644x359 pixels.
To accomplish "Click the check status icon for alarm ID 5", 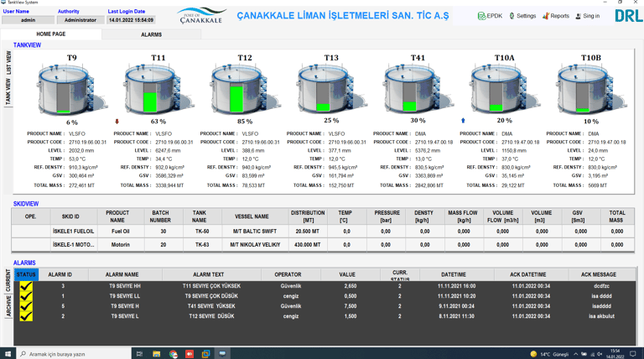I will [26, 306].
